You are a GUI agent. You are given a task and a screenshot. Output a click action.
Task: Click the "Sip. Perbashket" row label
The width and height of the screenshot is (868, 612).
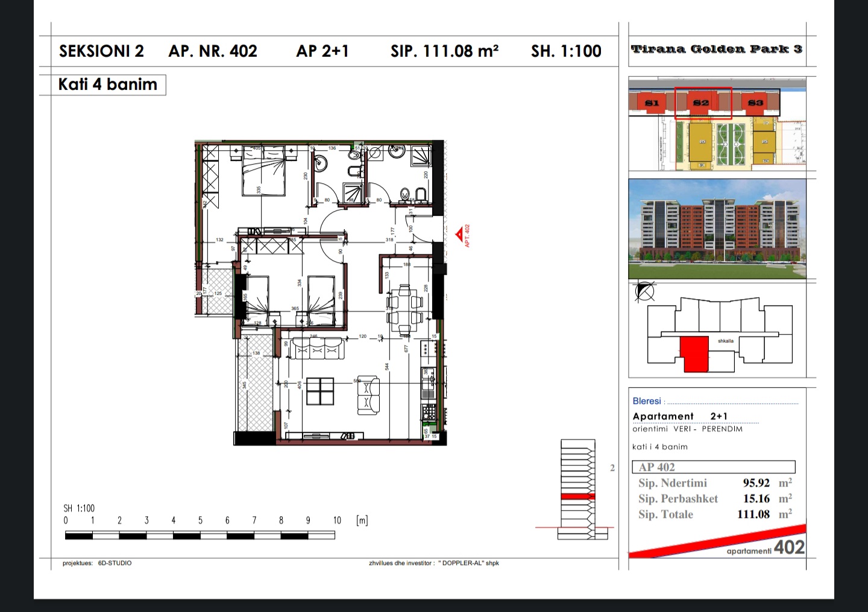678,499
